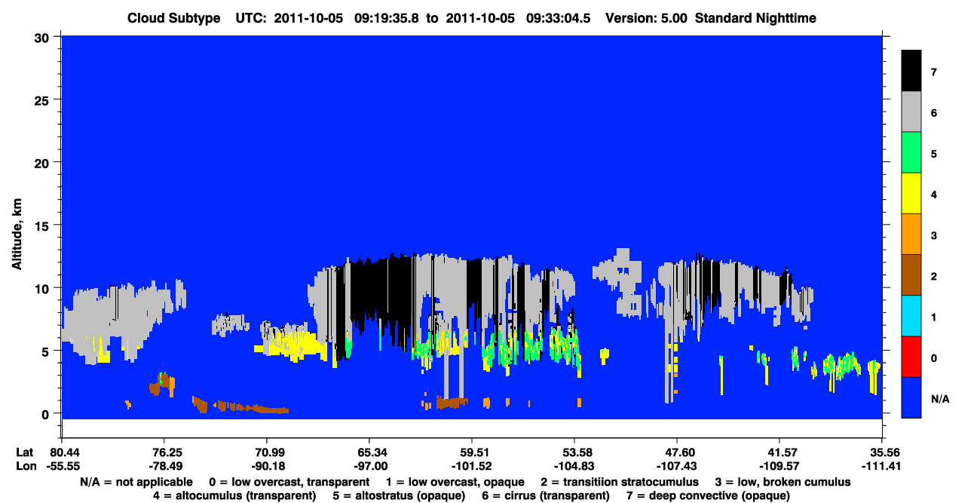Image resolution: width=980 pixels, height=503 pixels.
Task: Click the y-axis tick label 30
Action: coord(44,37)
